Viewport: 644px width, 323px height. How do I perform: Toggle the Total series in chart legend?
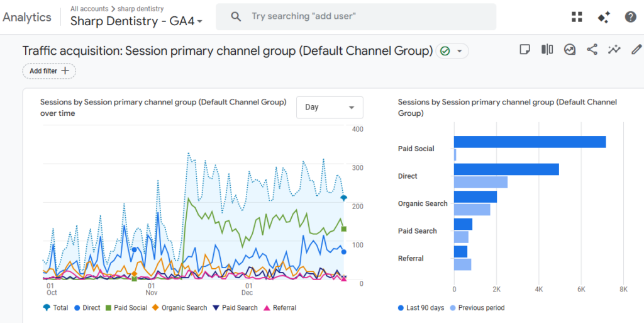[x=56, y=308]
